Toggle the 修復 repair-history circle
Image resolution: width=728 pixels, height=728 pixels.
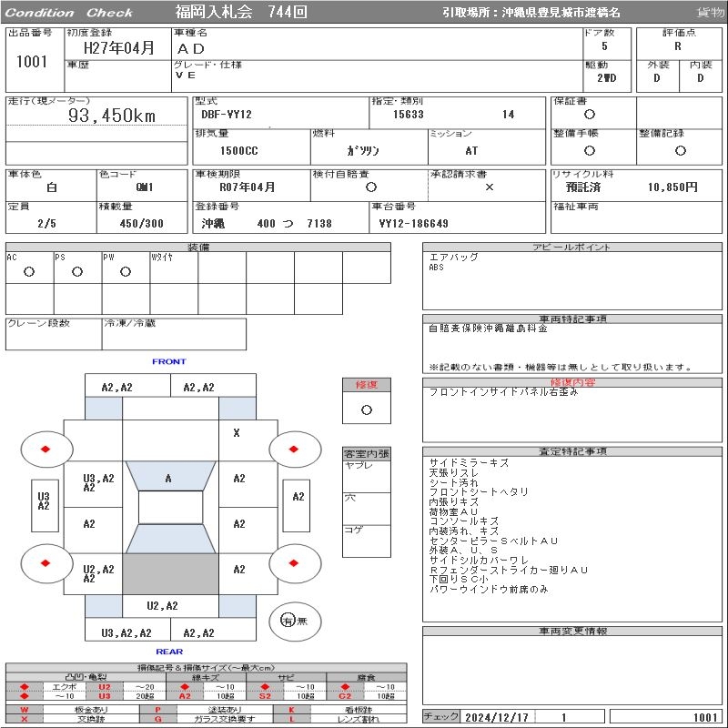[366, 409]
